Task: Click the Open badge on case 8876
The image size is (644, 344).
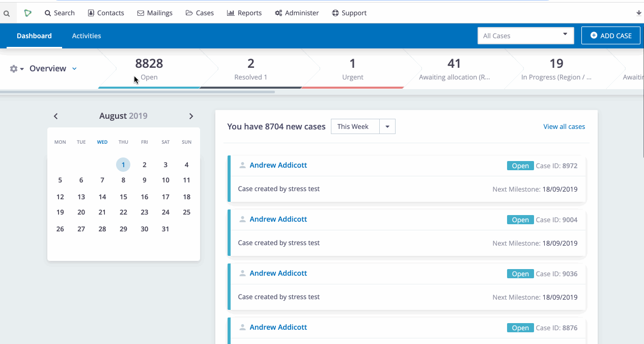Action: [x=520, y=328]
